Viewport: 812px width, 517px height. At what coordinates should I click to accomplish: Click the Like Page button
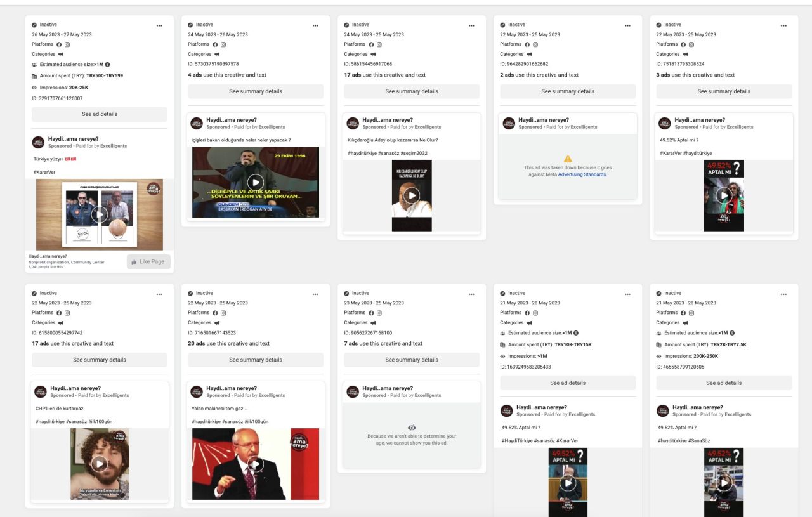pos(148,261)
